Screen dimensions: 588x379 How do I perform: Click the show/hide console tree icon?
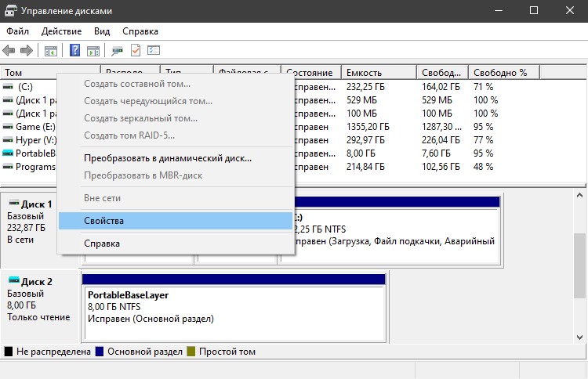click(x=51, y=51)
